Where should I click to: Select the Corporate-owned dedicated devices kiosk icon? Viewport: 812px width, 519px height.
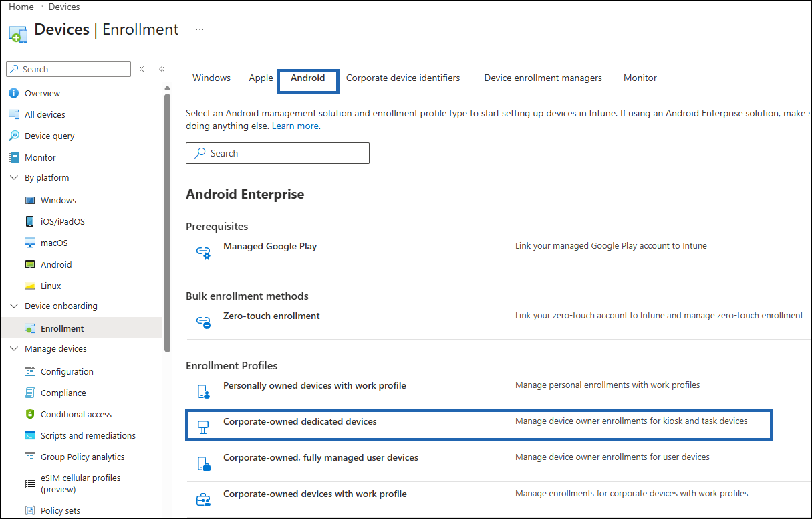point(203,427)
